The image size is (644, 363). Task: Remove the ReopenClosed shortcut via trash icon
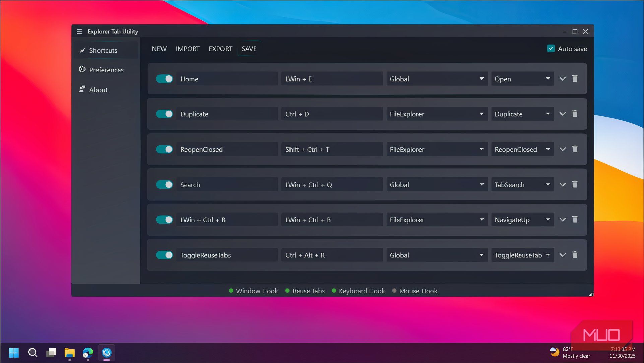click(x=575, y=149)
